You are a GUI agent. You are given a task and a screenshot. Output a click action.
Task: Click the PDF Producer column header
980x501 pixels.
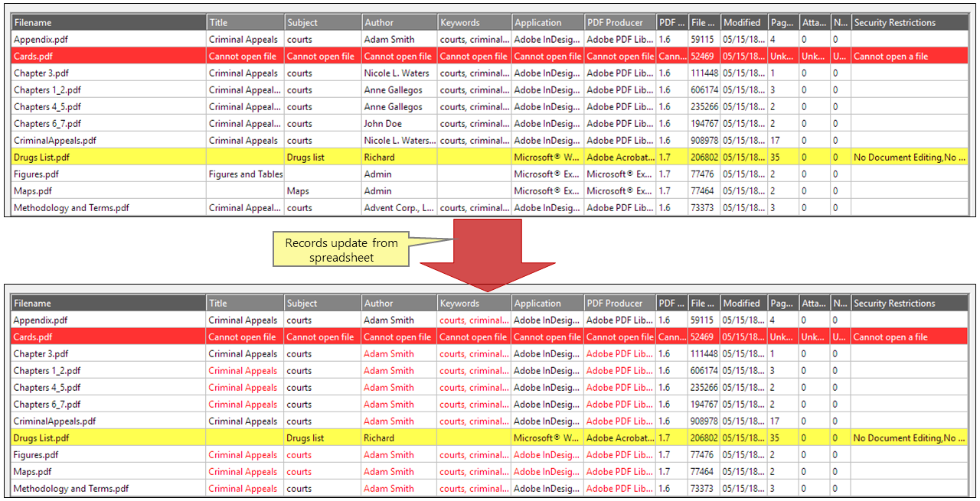[619, 22]
